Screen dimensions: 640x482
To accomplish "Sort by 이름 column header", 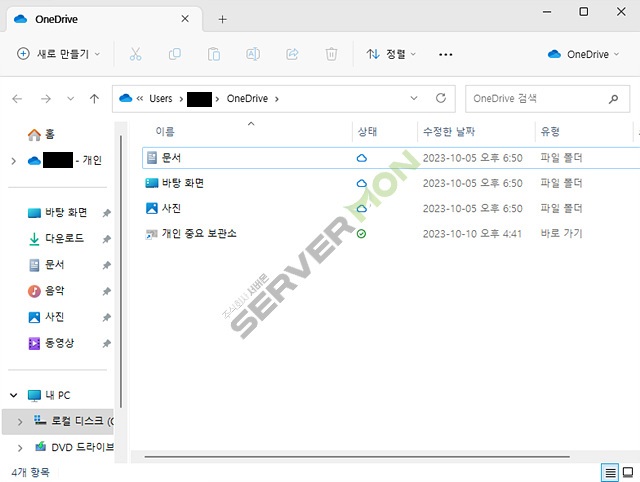I will (x=165, y=131).
